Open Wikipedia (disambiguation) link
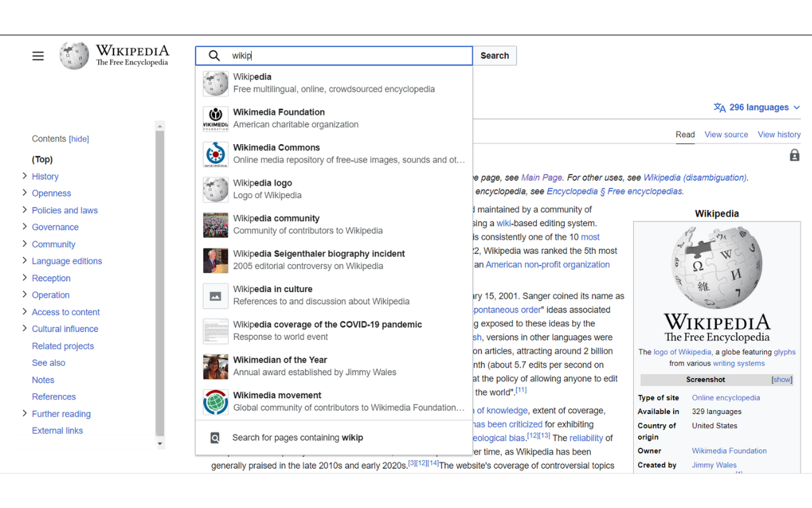812x508 pixels. point(695,178)
